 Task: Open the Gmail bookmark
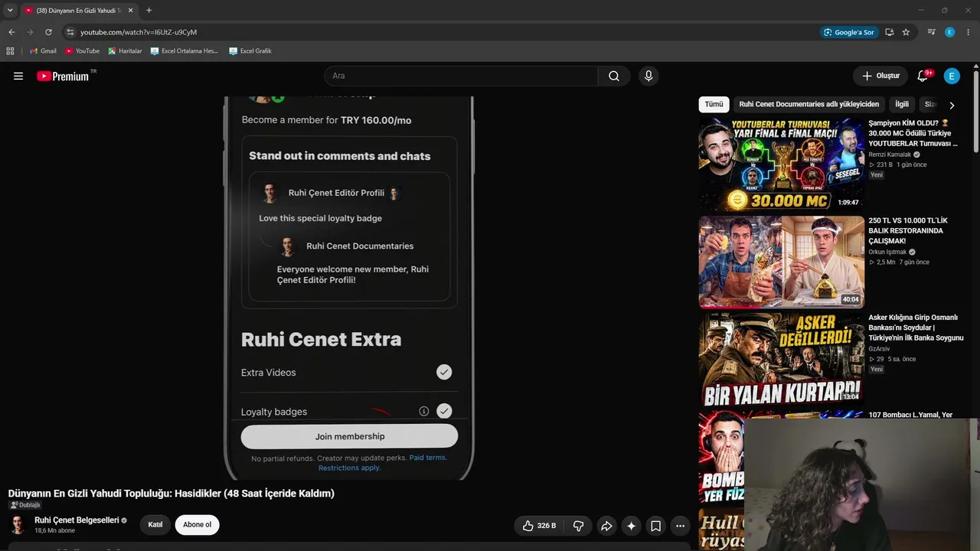click(x=43, y=51)
